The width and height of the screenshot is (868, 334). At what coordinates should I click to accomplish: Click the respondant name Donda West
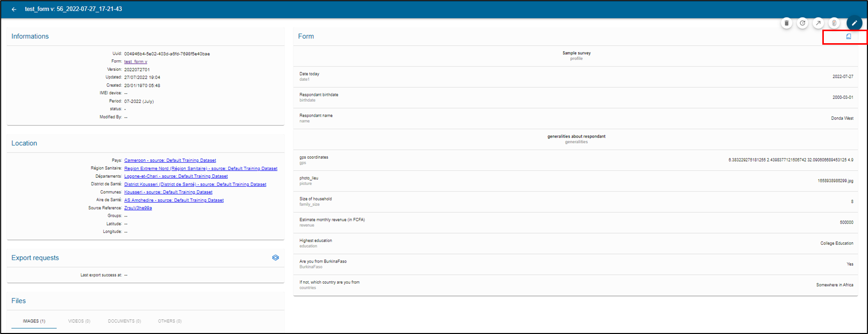click(x=842, y=119)
